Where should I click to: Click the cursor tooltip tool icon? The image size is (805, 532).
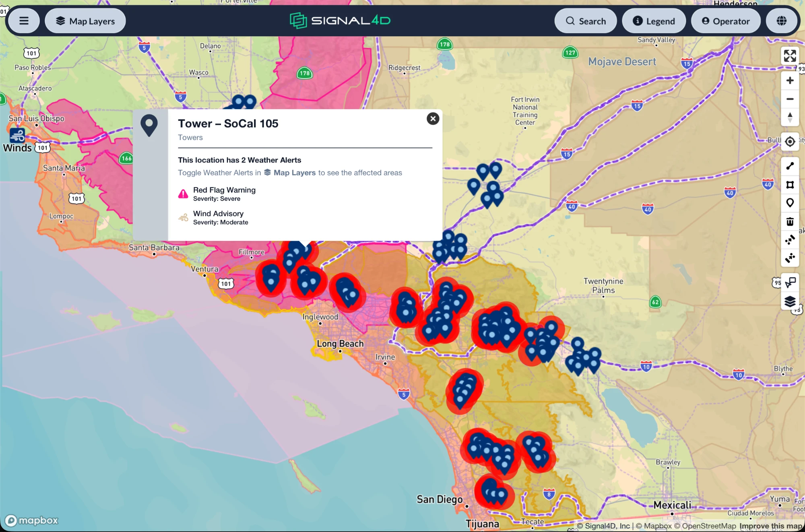coord(790,282)
